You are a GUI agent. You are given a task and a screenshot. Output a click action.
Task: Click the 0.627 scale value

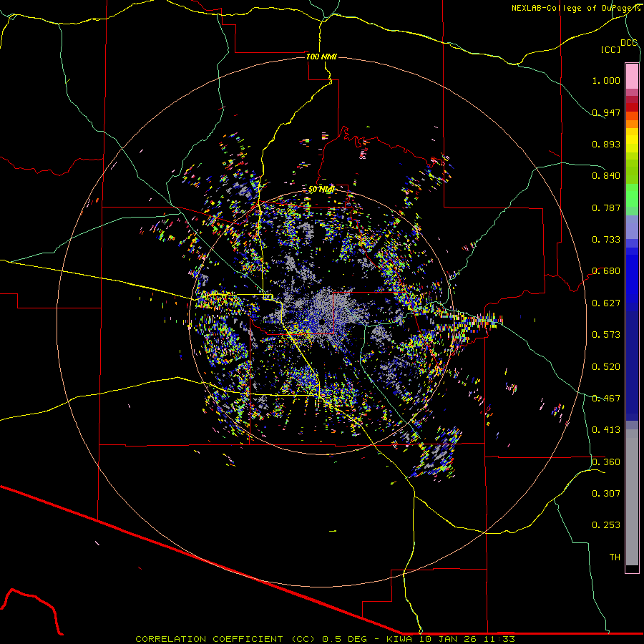pos(606,303)
